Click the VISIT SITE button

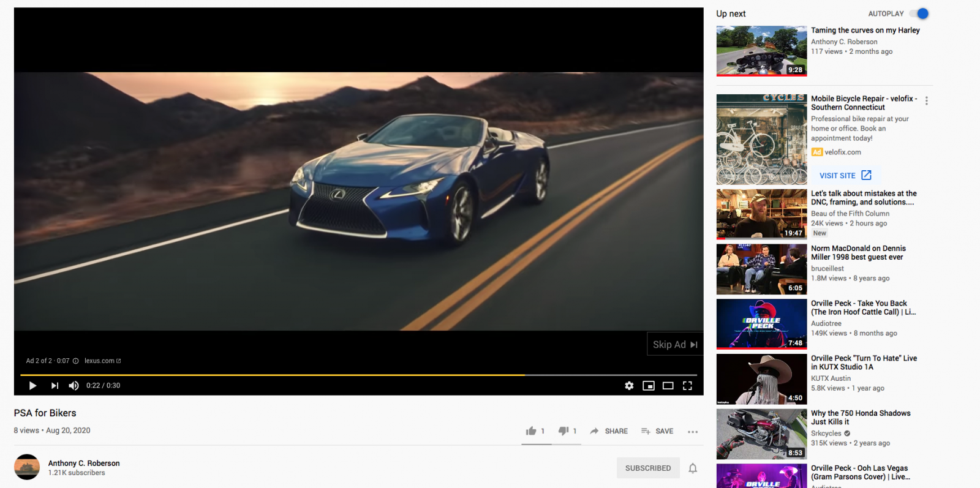coord(845,175)
